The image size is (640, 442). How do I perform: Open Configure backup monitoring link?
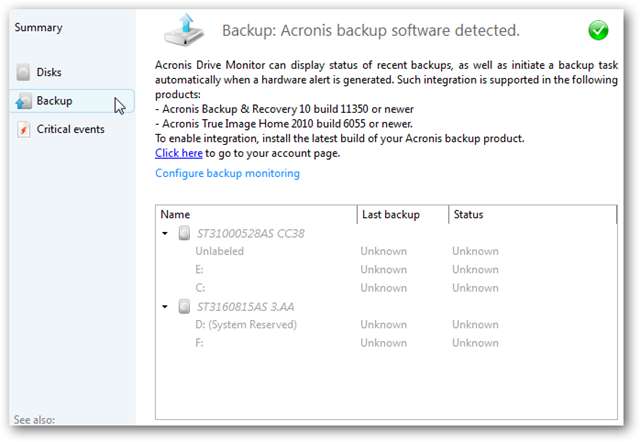click(227, 173)
